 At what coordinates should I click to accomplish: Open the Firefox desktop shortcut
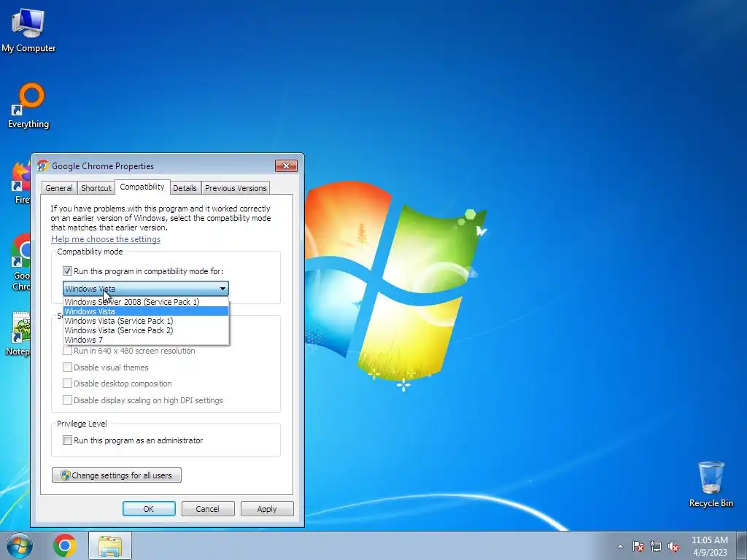[x=21, y=183]
